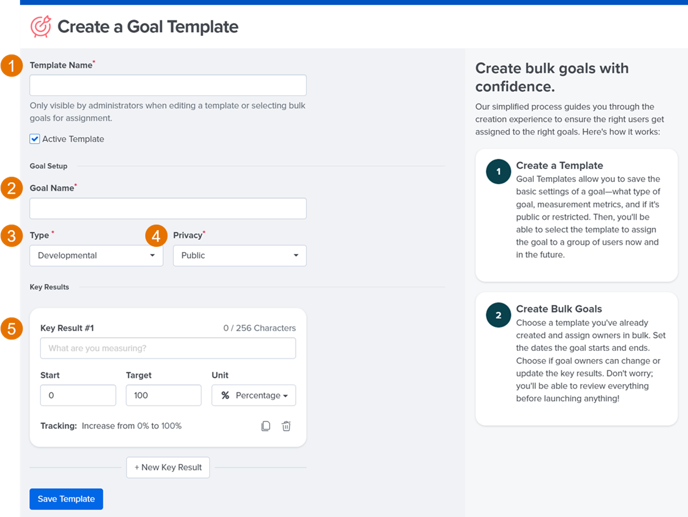Open the Type dropdown showing Developmental
This screenshot has width=688, height=517.
96,255
